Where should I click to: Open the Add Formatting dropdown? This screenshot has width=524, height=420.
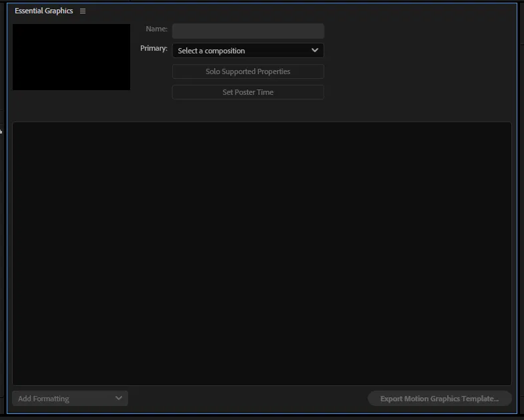70,398
